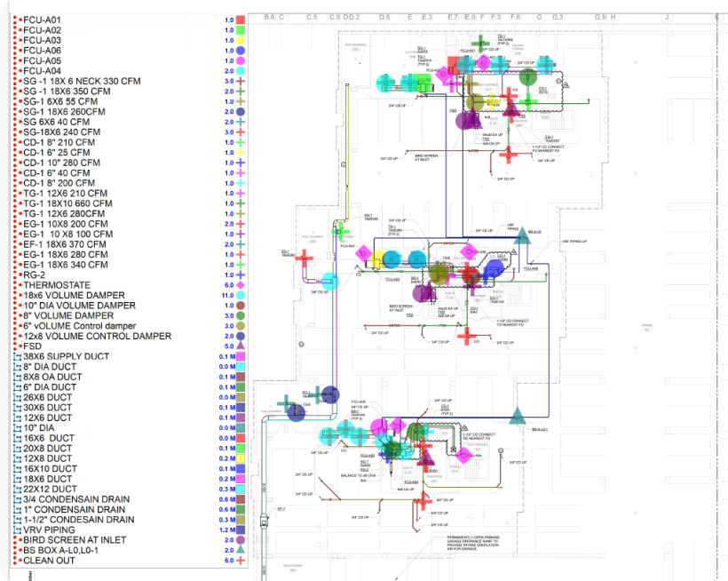Click the 1.2 M length for VRV PIPING
This screenshot has height=581, width=728.
226,529
